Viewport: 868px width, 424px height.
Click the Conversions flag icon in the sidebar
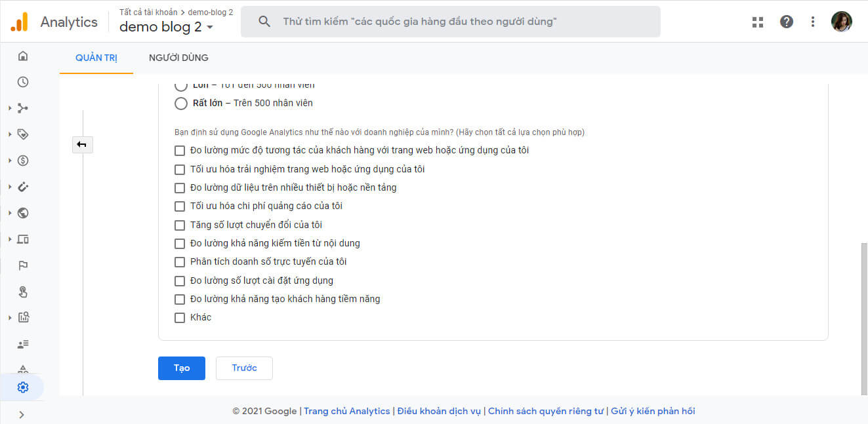(23, 265)
